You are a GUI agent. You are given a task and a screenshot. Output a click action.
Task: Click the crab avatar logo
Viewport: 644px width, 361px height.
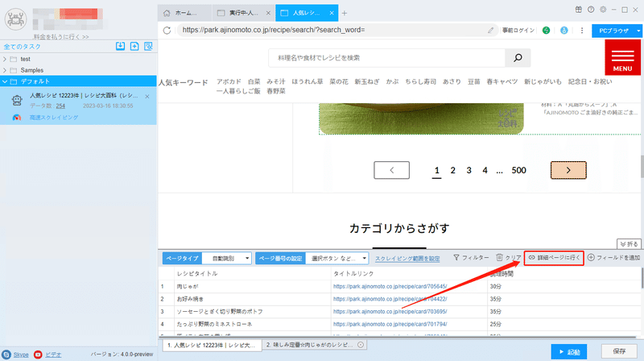click(15, 19)
